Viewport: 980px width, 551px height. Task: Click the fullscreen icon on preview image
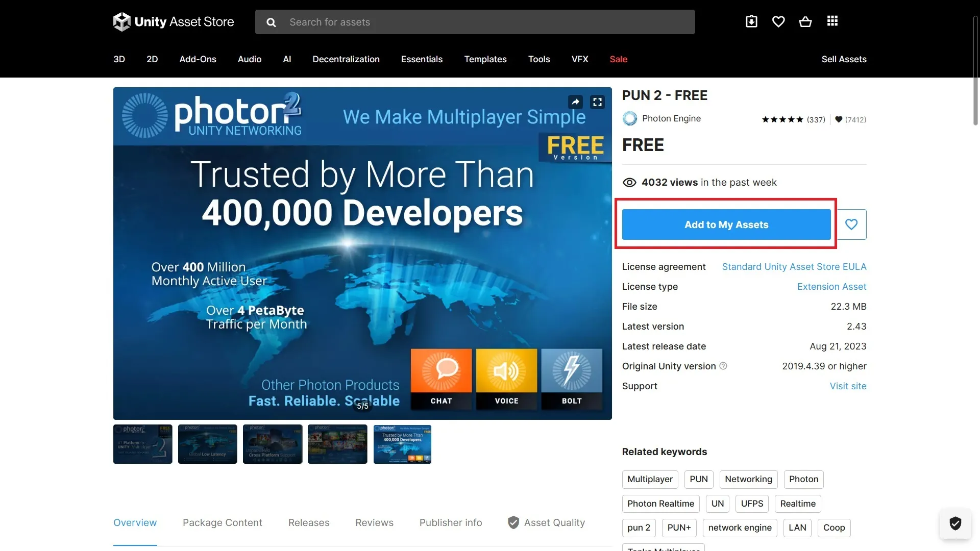[x=597, y=102]
